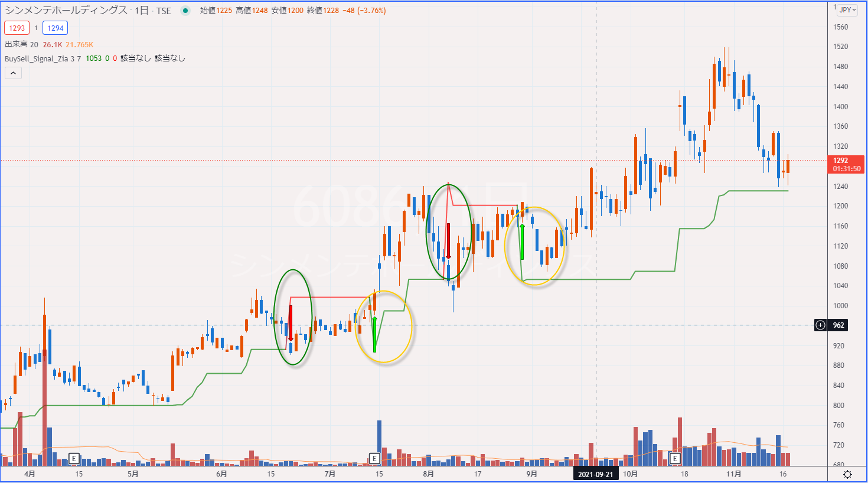
Task: Click the E earnings marker near mid-April
Action: point(74,458)
